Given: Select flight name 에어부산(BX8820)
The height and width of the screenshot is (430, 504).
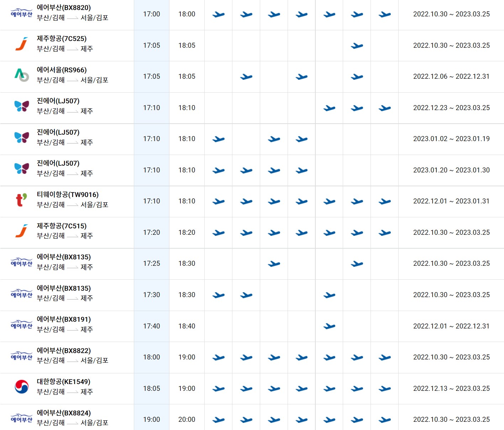Looking at the screenshot, I should (x=64, y=7).
